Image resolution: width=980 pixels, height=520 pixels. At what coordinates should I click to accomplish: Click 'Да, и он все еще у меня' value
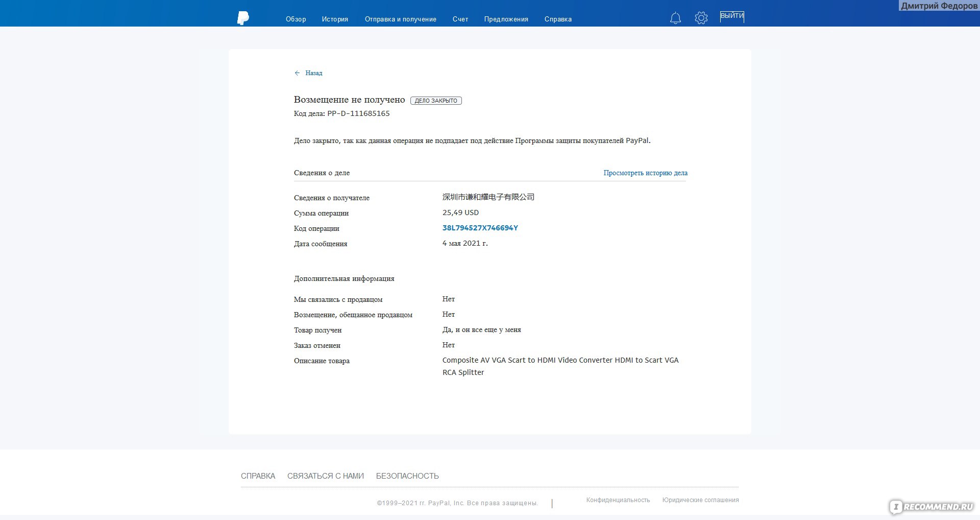pos(482,330)
